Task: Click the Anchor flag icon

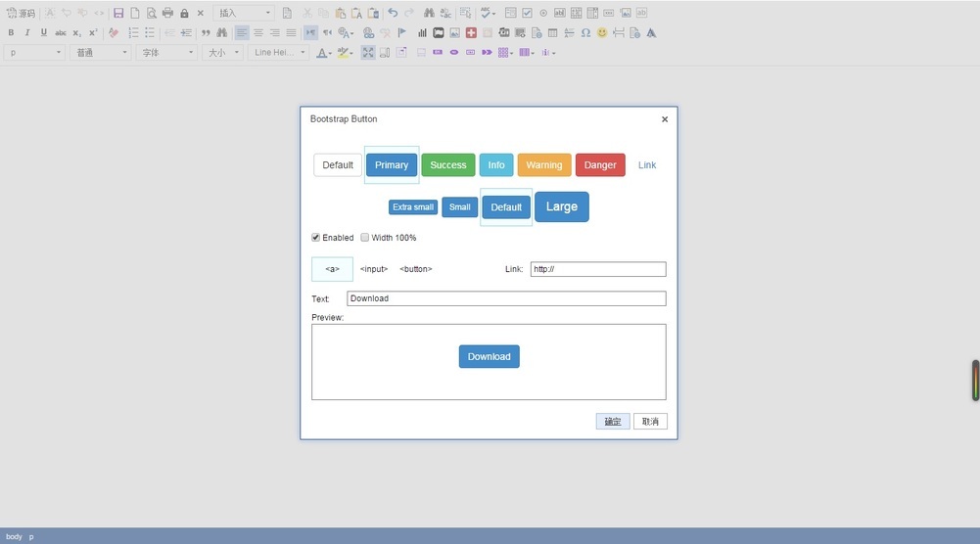Action: (x=401, y=32)
